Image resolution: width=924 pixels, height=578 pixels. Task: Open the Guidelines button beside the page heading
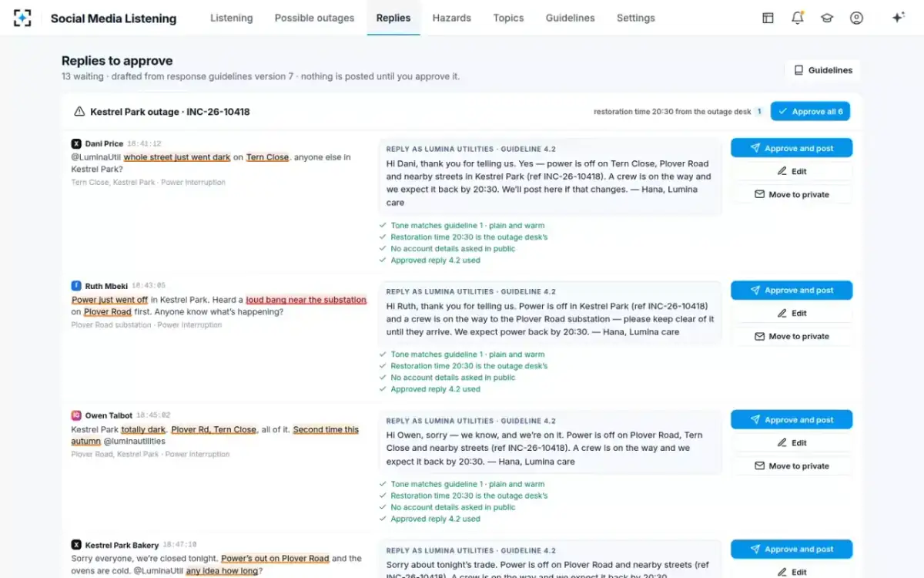(823, 70)
